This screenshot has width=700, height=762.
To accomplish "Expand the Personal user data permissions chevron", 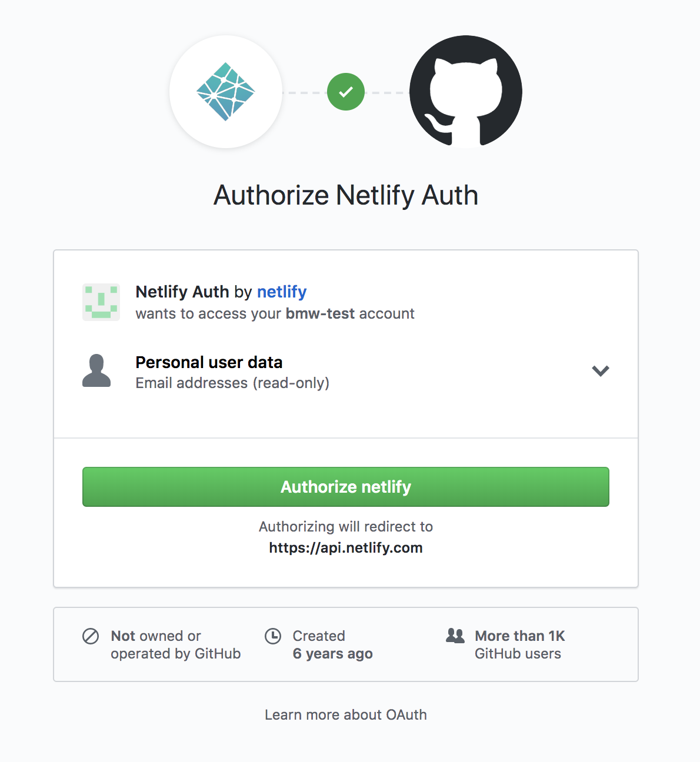I will [x=601, y=371].
